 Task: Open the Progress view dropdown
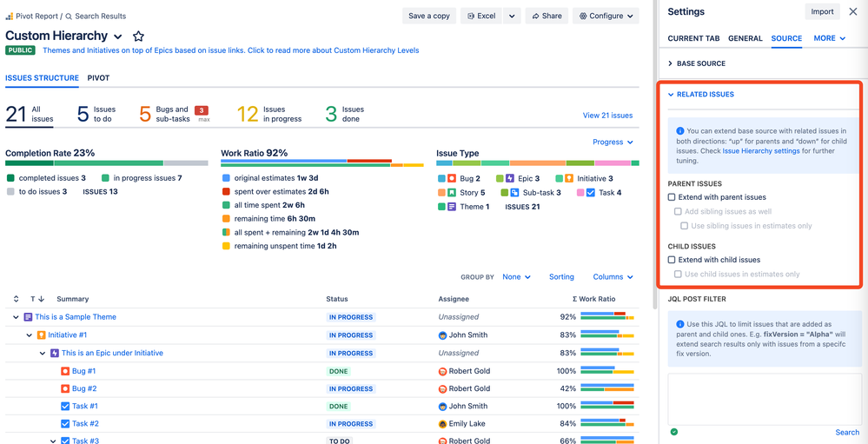[613, 142]
